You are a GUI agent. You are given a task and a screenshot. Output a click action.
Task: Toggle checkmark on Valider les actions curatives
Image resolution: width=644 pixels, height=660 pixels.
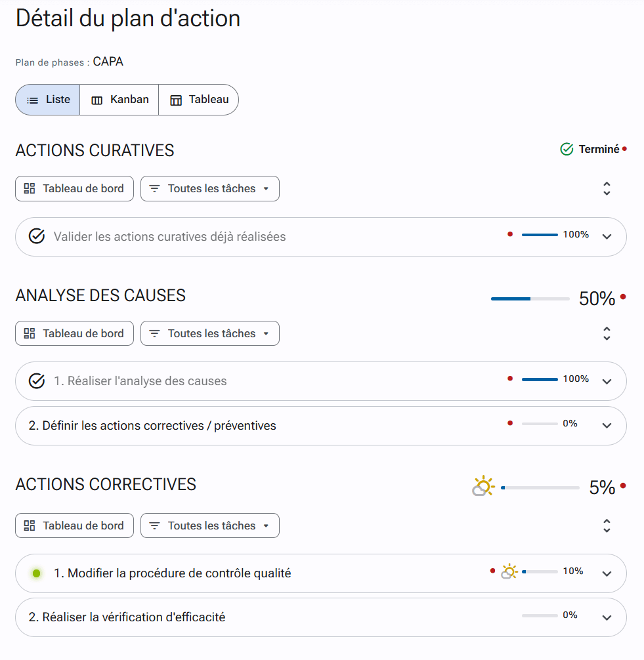coord(37,236)
